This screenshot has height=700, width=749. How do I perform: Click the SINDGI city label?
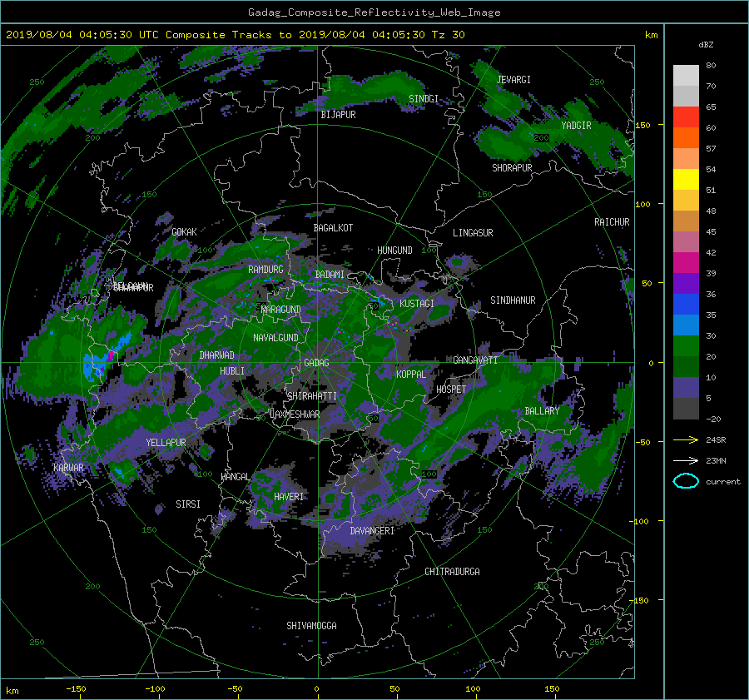424,98
